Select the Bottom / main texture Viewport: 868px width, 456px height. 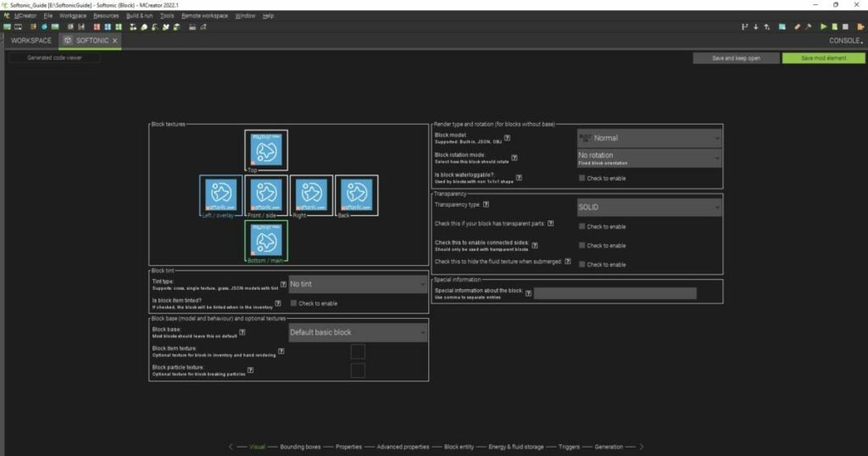pyautogui.click(x=266, y=241)
